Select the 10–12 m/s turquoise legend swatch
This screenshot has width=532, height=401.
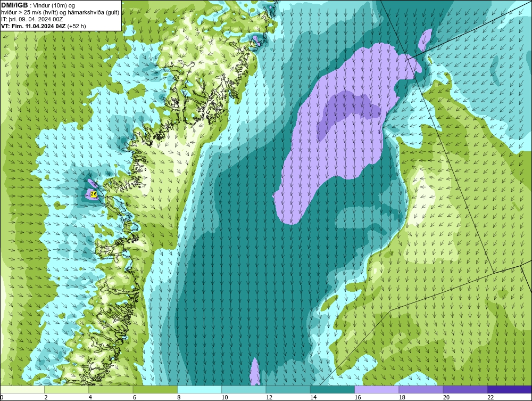(x=244, y=389)
